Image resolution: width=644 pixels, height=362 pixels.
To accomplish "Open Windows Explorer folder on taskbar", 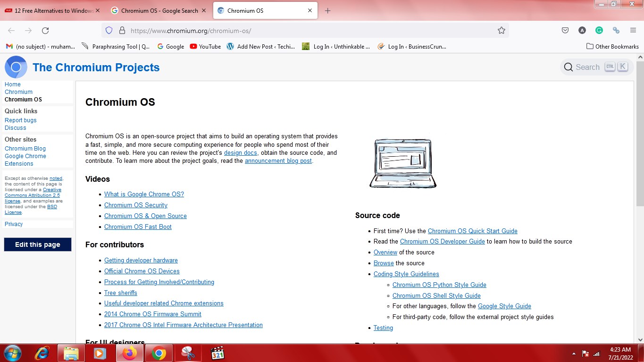I will (x=71, y=353).
